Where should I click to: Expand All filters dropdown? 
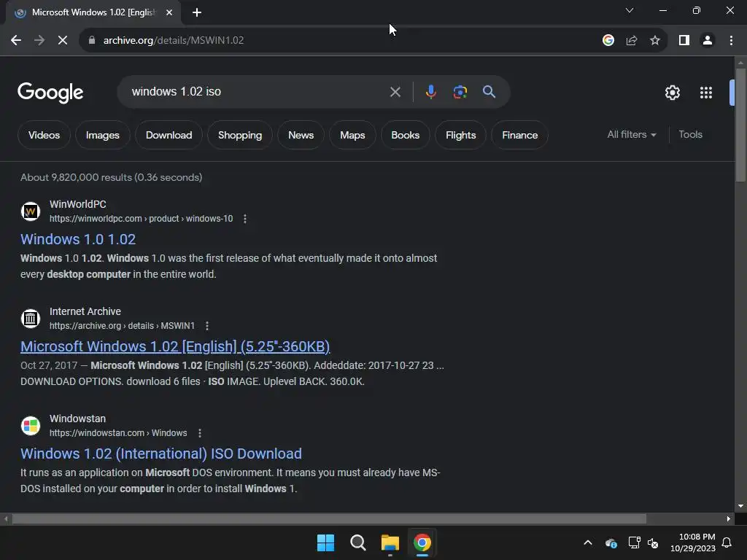pyautogui.click(x=632, y=135)
